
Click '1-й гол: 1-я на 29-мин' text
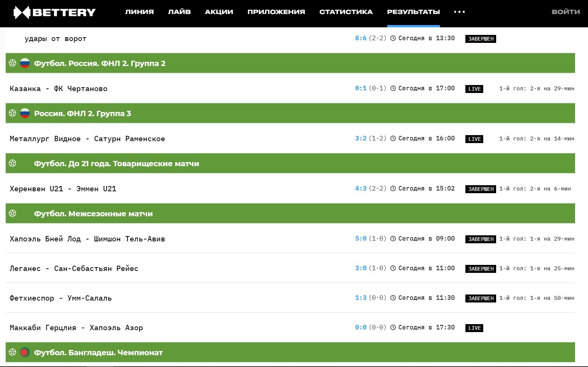(x=536, y=239)
